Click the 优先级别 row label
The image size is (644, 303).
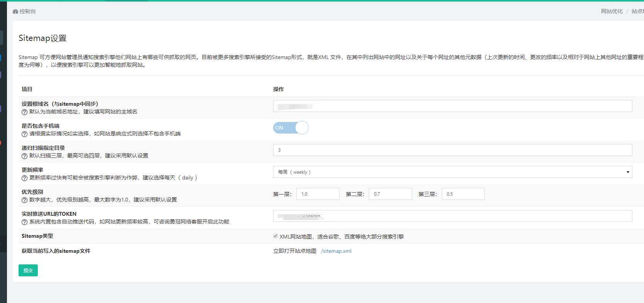32,192
